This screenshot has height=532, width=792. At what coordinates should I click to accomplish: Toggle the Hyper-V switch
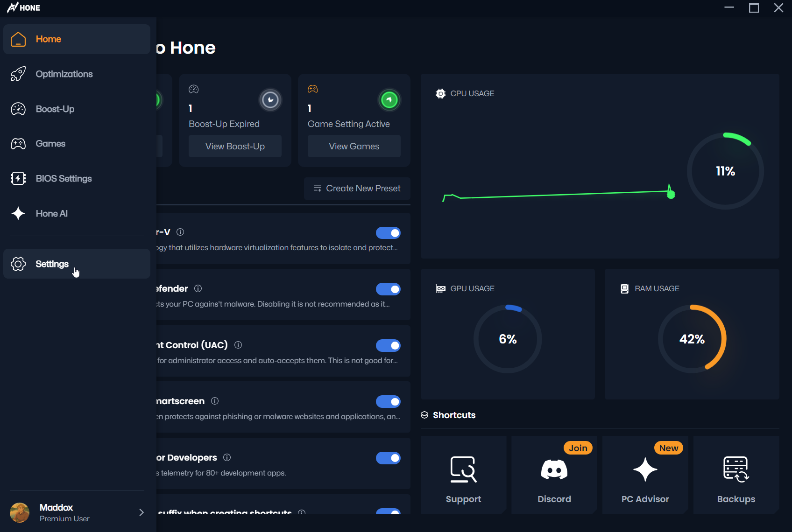[x=388, y=233]
